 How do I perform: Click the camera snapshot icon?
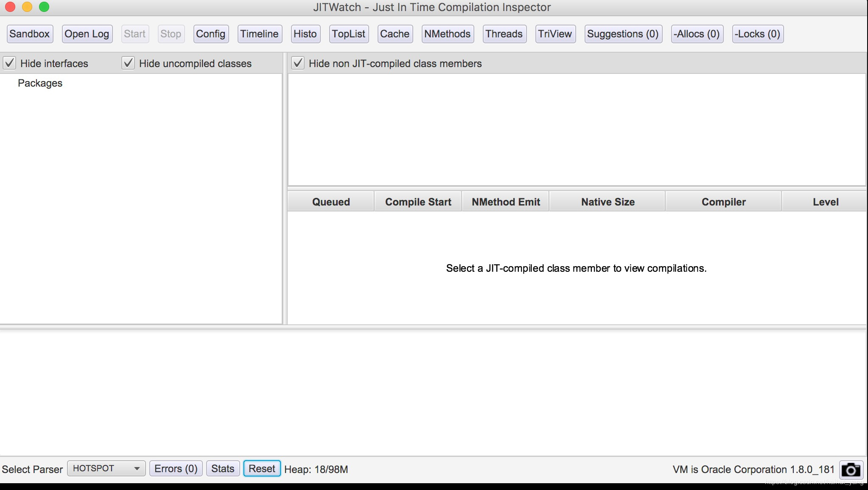tap(851, 470)
